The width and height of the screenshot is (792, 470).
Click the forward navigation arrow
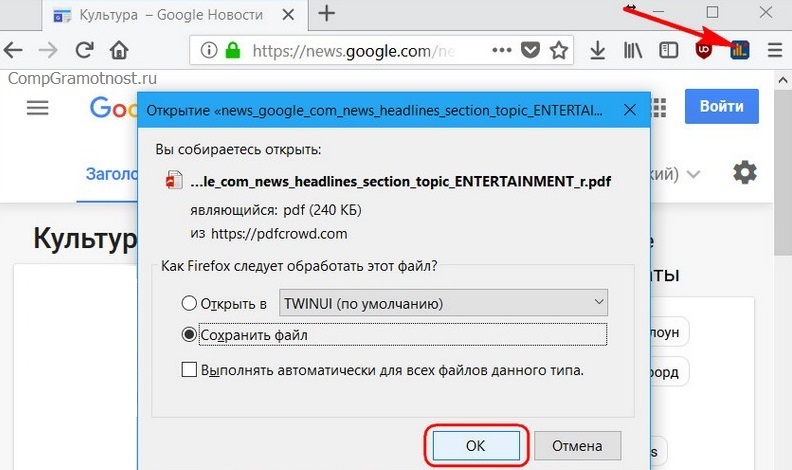(x=48, y=50)
